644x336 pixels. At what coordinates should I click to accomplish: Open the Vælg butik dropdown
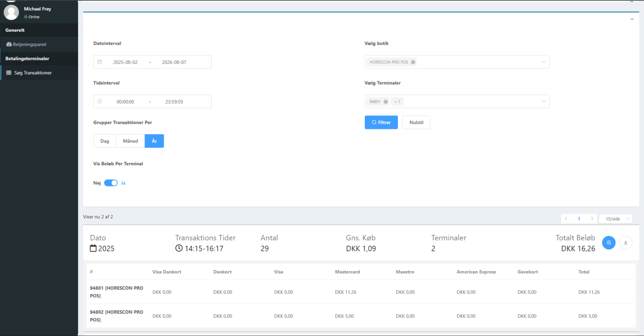tap(457, 62)
